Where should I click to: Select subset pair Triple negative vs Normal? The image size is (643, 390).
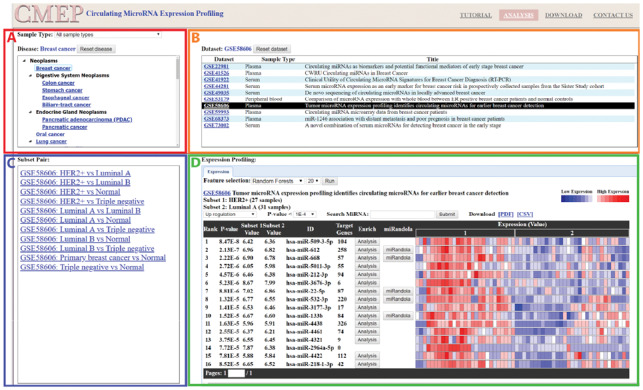(x=82, y=267)
